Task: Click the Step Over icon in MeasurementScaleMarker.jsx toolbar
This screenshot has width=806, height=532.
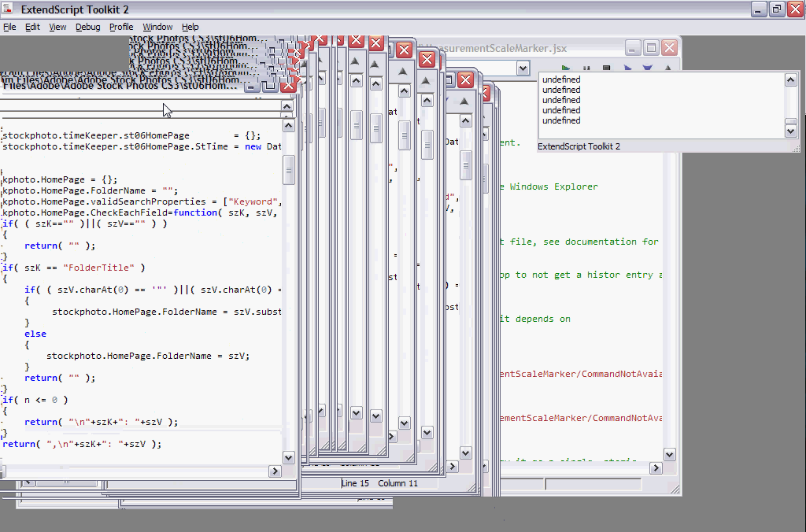Action: click(627, 68)
